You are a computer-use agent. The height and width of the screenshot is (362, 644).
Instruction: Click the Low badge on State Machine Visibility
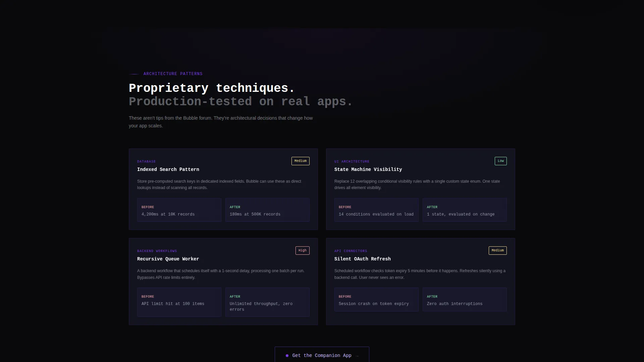500,161
